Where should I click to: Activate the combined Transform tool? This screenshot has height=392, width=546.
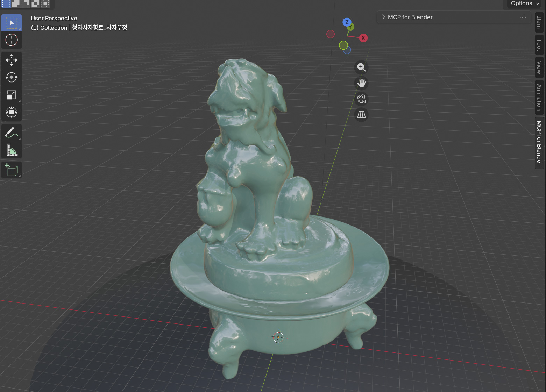[12, 112]
